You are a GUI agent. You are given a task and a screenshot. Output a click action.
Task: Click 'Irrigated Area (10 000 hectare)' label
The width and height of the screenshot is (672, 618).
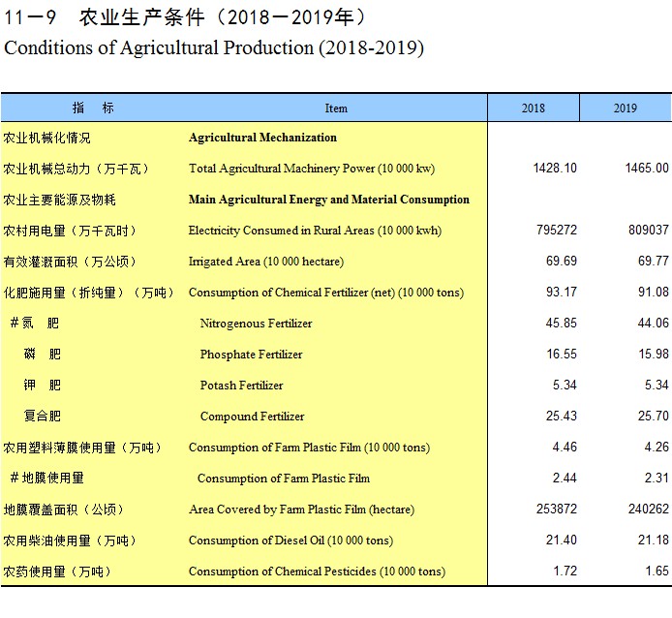click(266, 262)
